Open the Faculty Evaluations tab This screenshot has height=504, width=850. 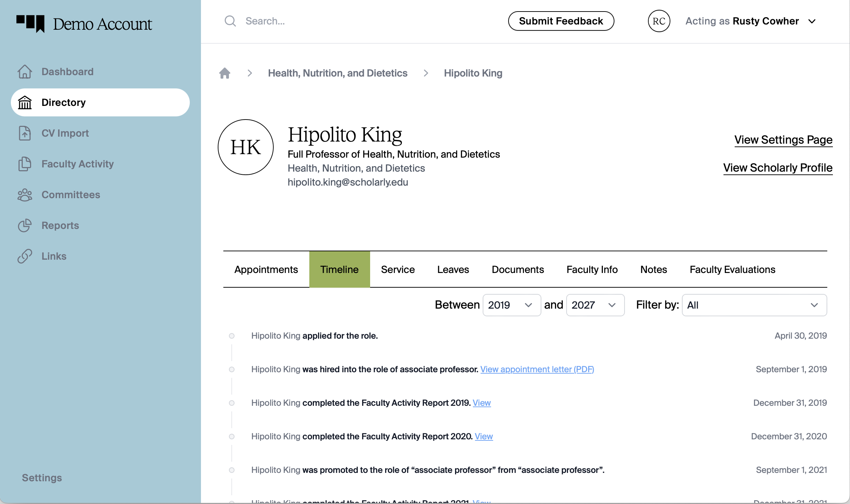tap(732, 269)
